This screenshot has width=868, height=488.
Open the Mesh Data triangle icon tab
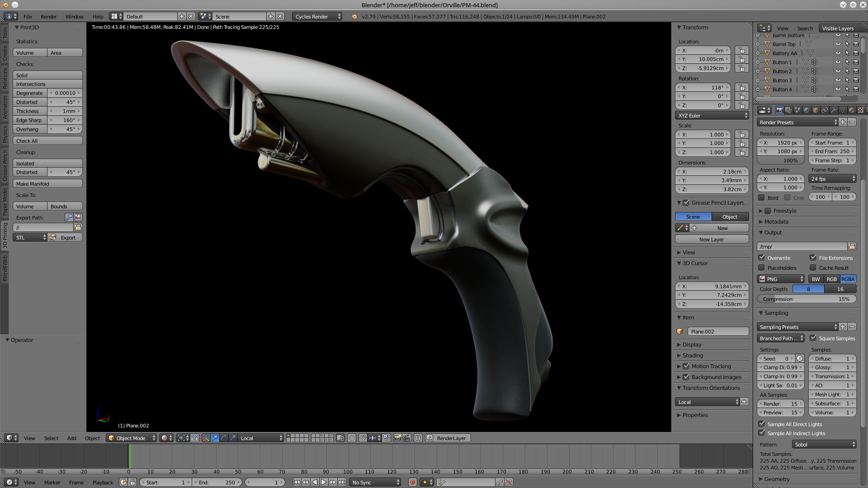(843, 110)
